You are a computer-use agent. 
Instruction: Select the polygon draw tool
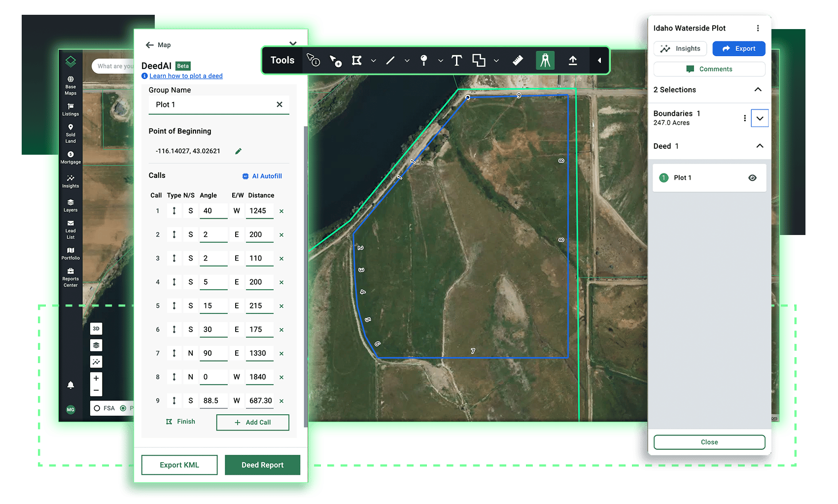pyautogui.click(x=357, y=60)
